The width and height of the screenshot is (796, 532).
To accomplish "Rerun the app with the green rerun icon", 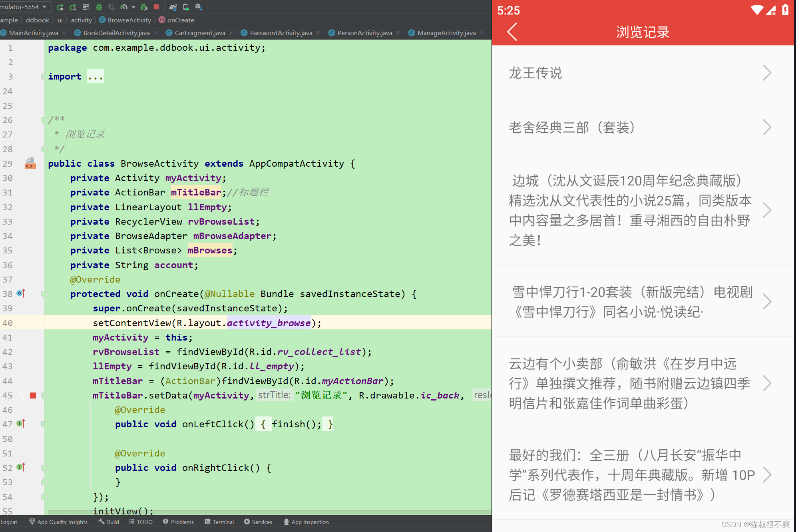I will coord(60,7).
